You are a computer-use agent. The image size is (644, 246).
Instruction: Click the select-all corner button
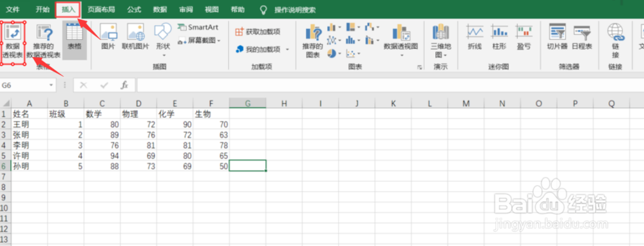pos(5,104)
